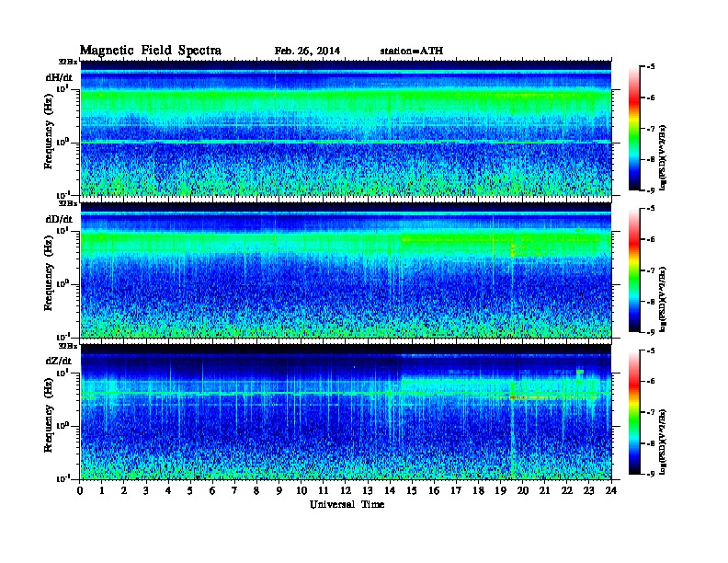
Task: Click the date "Feb. 26, 2014"
Action: [307, 51]
